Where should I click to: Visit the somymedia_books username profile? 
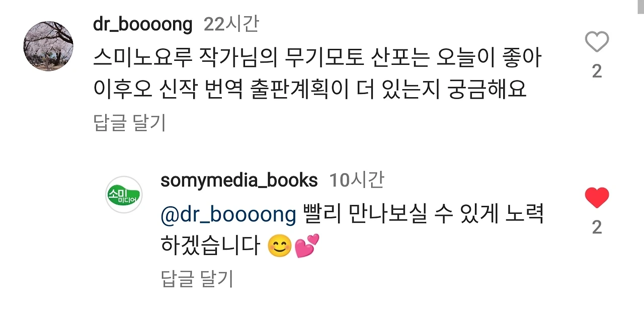[239, 180]
